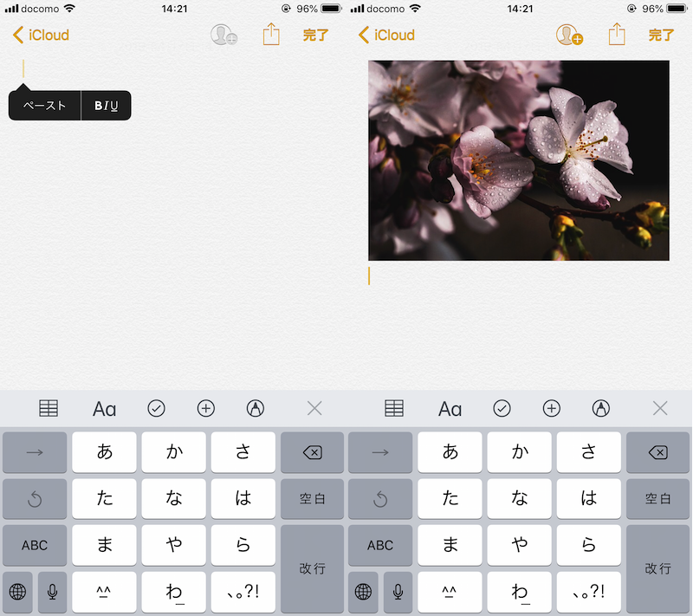Viewport: 693px width, 616px height.
Task: Open Aa text styles on the left screen
Action: pos(104,409)
